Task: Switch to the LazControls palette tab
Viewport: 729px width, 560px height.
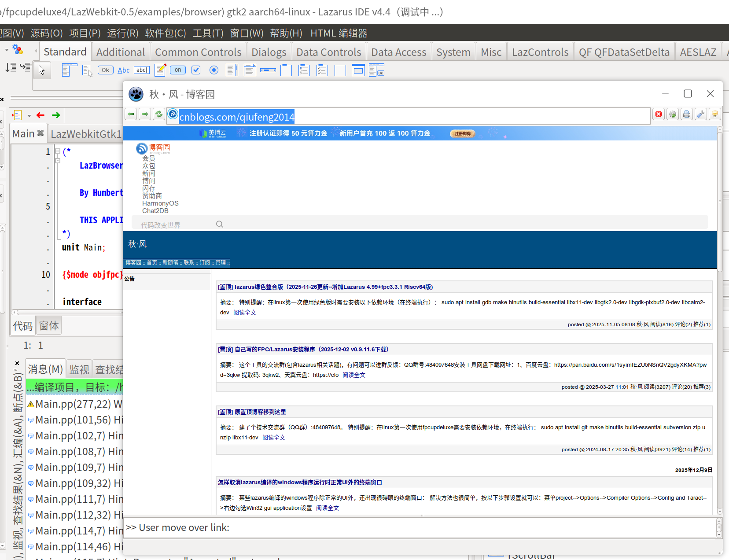Action: pos(540,52)
